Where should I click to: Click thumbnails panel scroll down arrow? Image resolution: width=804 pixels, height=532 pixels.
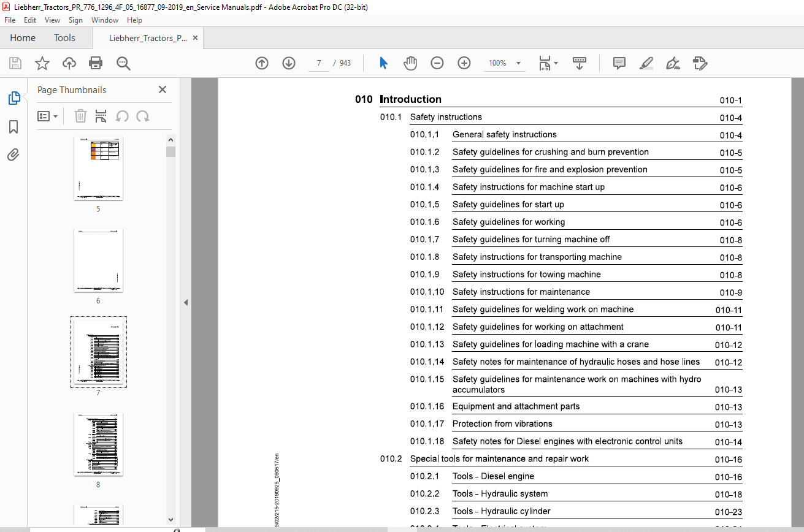[170, 519]
